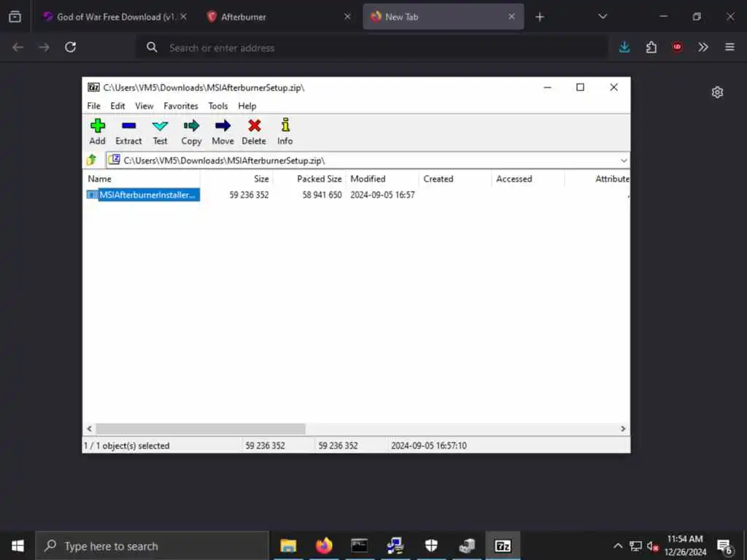The width and height of the screenshot is (747, 560).
Task: Run the Test archive tool
Action: pyautogui.click(x=160, y=131)
